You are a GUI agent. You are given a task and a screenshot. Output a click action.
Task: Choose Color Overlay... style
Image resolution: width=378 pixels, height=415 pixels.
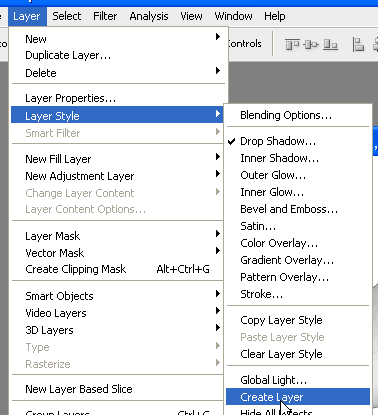coord(298,243)
